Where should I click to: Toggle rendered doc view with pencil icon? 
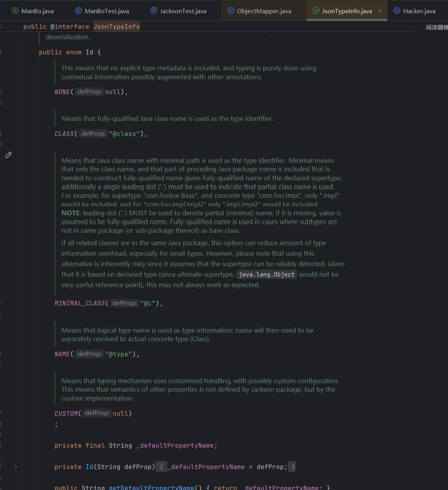pos(9,155)
